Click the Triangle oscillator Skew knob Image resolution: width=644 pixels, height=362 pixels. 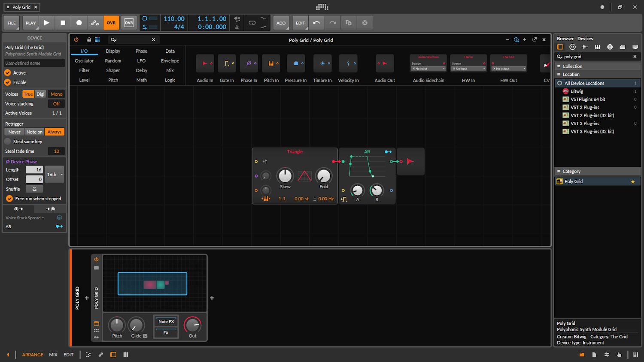click(x=285, y=175)
